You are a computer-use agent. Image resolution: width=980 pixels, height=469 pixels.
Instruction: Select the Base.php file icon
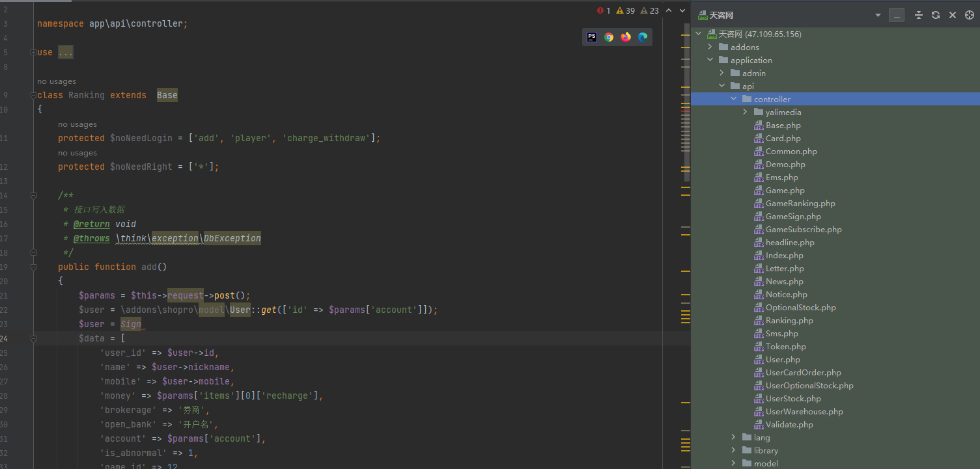tap(759, 126)
